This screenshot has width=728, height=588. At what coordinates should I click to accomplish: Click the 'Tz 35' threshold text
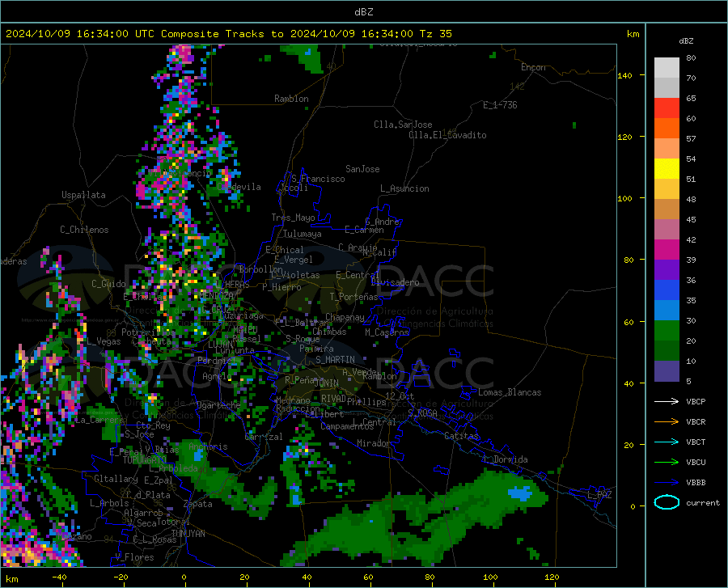[435, 34]
